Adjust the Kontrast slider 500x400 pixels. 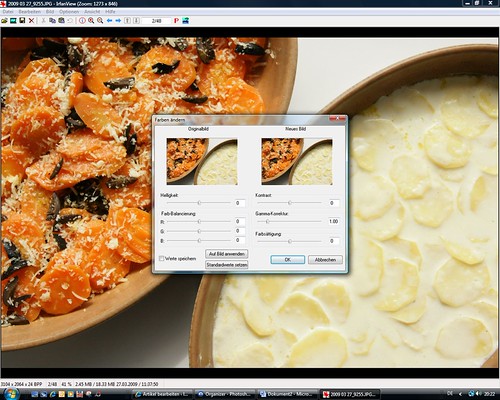[290, 203]
